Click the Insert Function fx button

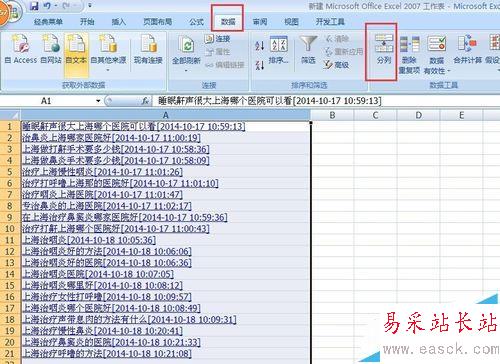[145, 101]
